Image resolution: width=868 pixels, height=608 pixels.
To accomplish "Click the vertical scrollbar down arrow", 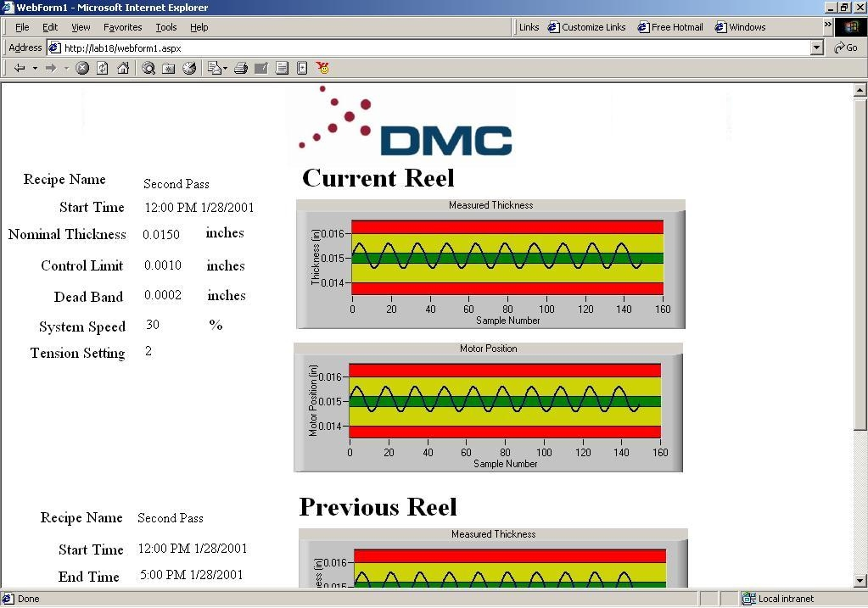I will pyautogui.click(x=860, y=581).
